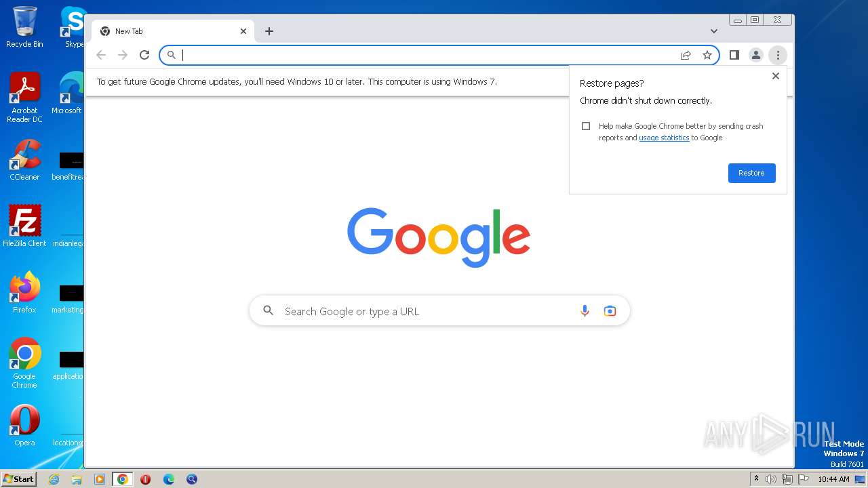Open File Explorer folder in taskbar
This screenshot has height=488, width=868.
coord(77,479)
